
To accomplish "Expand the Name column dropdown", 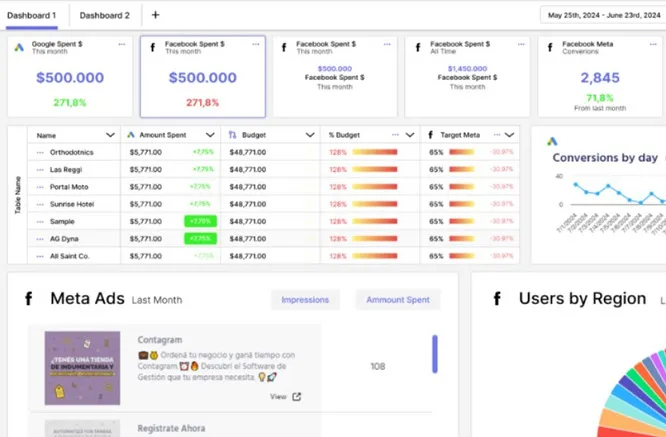I will (110, 135).
